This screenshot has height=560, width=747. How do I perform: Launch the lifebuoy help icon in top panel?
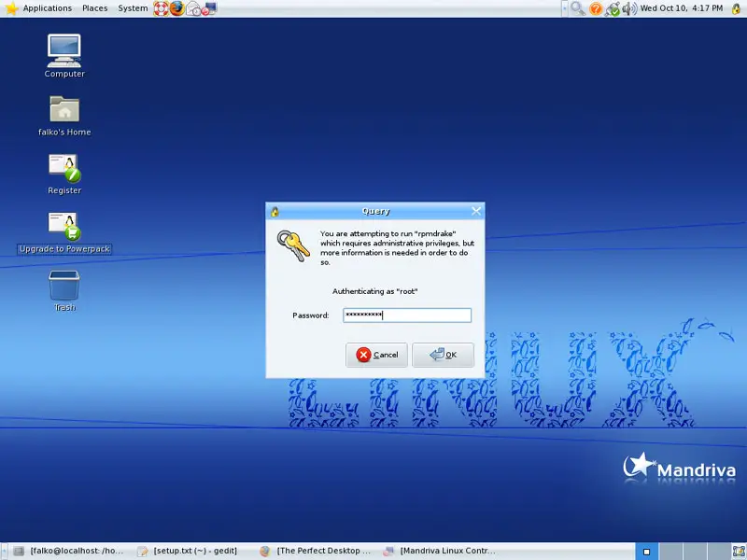pyautogui.click(x=161, y=8)
